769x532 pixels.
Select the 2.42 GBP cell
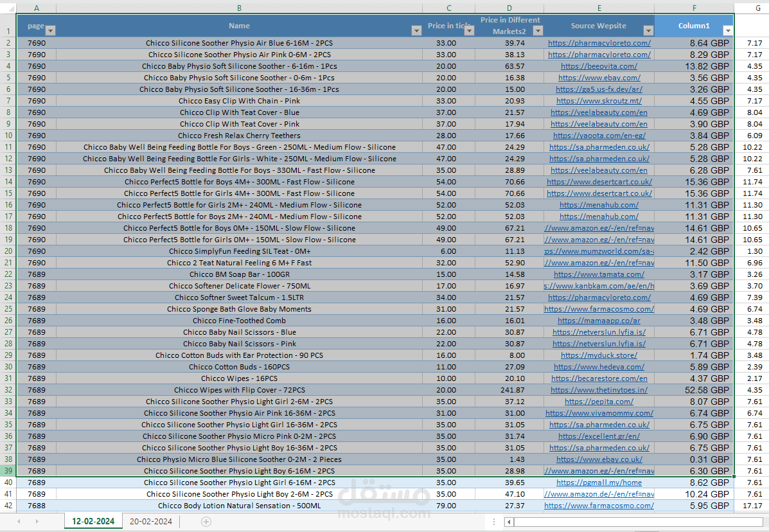pyautogui.click(x=694, y=251)
